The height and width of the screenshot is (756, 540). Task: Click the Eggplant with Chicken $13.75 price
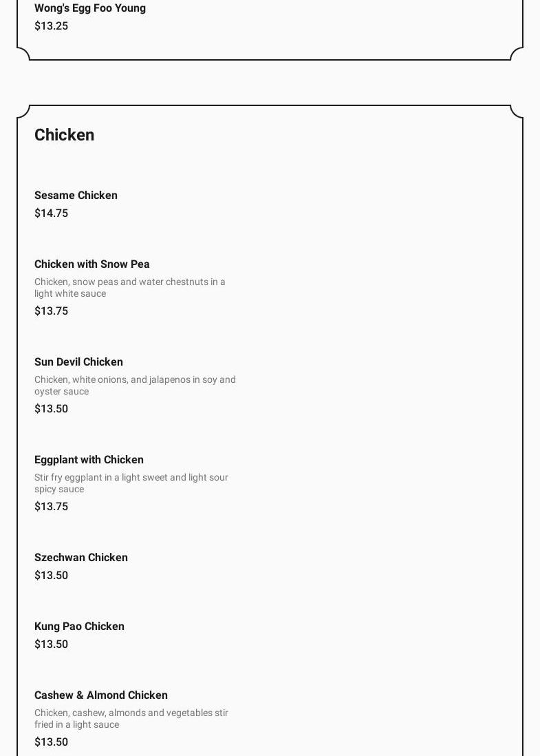(x=51, y=507)
